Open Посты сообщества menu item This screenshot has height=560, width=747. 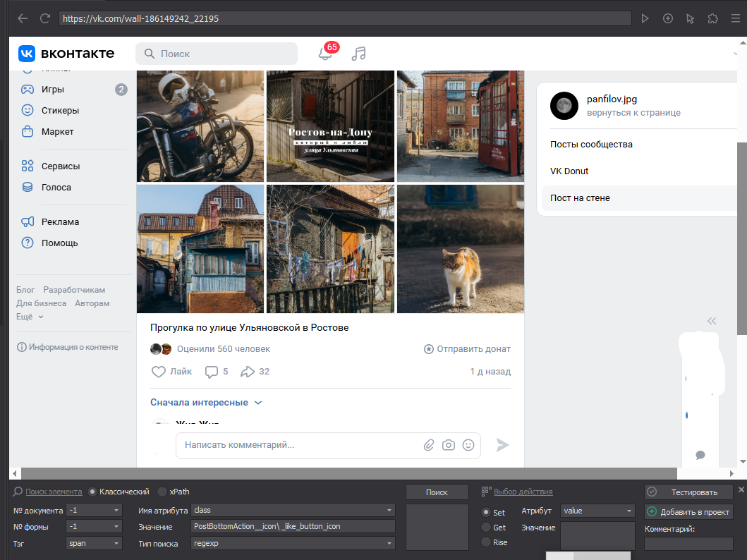tap(591, 145)
